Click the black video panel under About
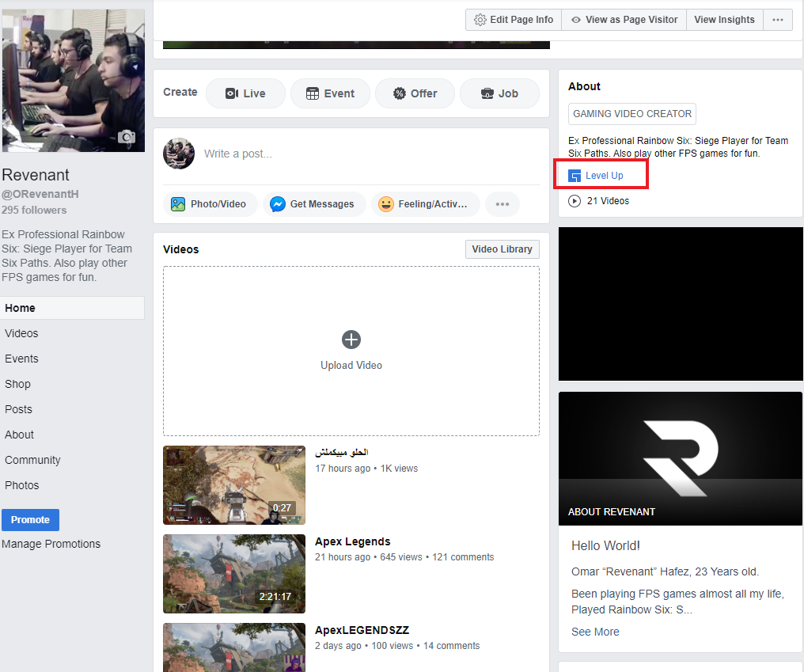The image size is (804, 672). (x=681, y=304)
